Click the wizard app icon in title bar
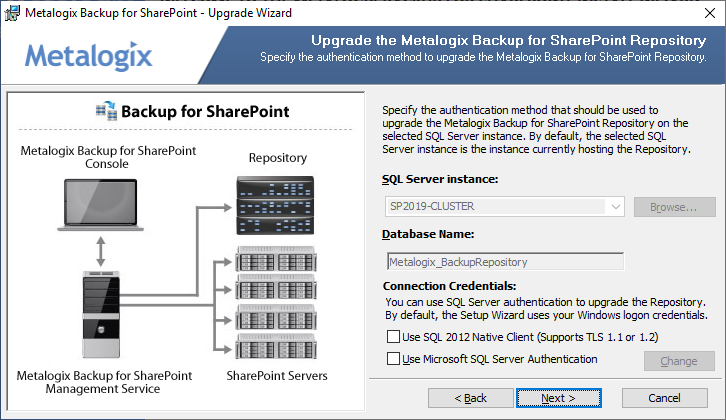Viewport: 726px width, 420px height. [x=12, y=13]
